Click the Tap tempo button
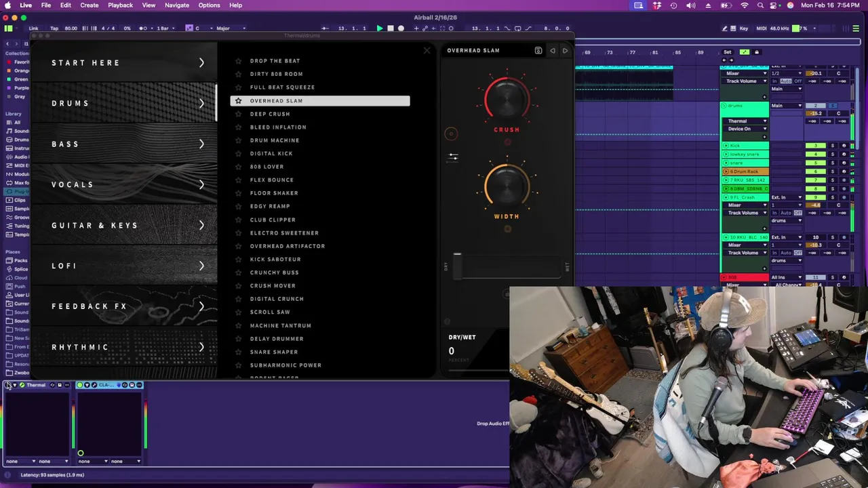Image resolution: width=868 pixels, height=488 pixels. 54,28
